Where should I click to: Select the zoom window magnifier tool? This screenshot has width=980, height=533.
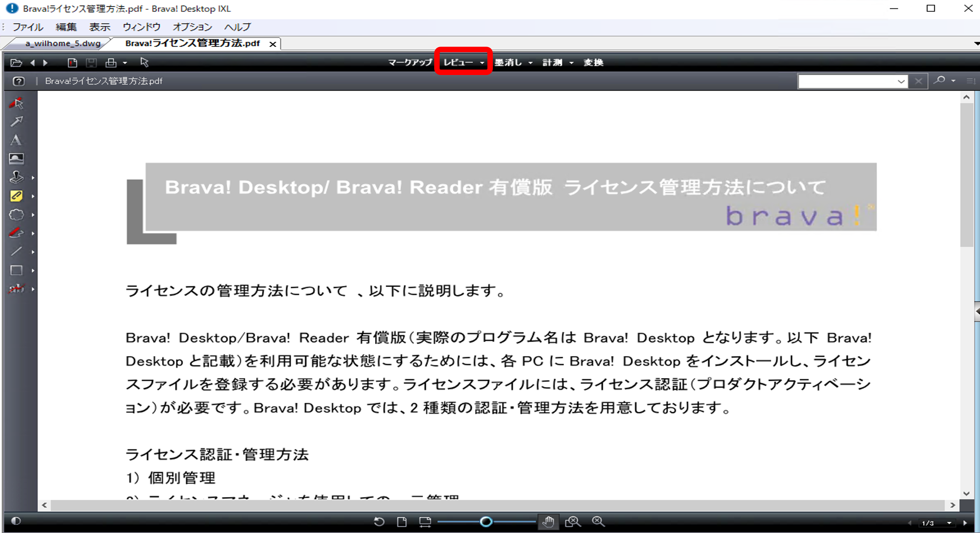[x=573, y=522]
